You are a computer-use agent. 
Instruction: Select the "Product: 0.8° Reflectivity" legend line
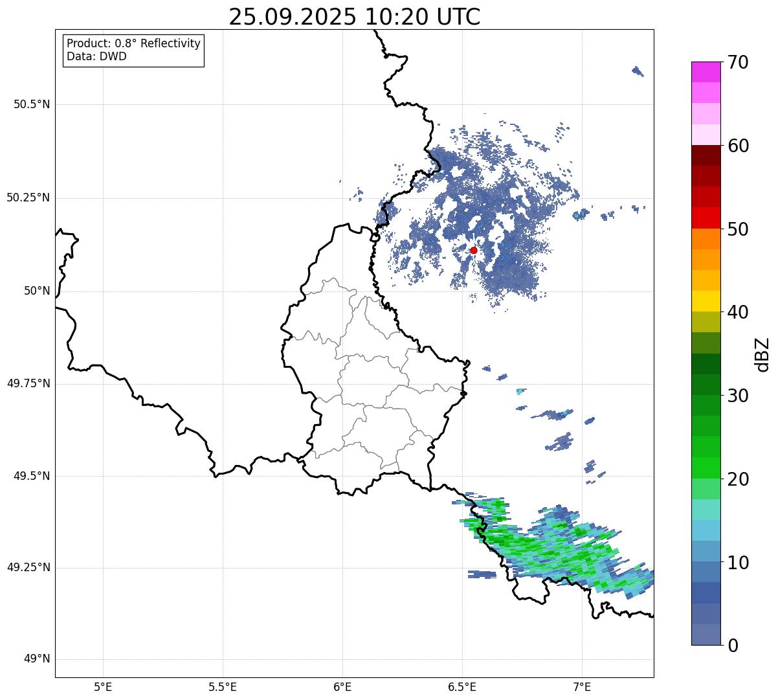click(134, 44)
